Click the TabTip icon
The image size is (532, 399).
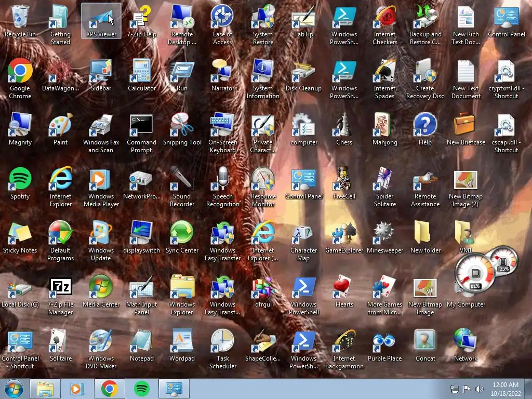tap(303, 21)
